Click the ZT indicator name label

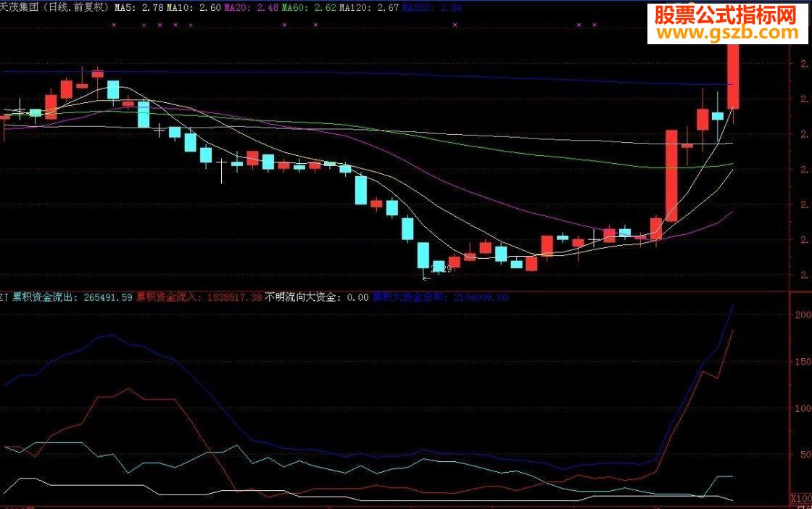pyautogui.click(x=4, y=298)
